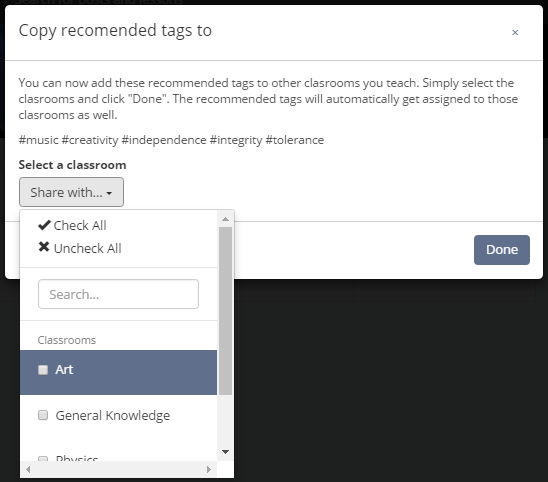This screenshot has height=482, width=548.
Task: Tick the Physics classroom checkbox
Action: [43, 458]
